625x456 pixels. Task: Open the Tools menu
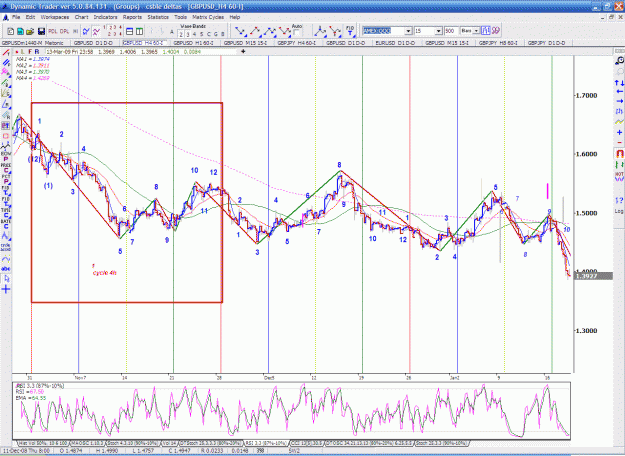(x=180, y=17)
